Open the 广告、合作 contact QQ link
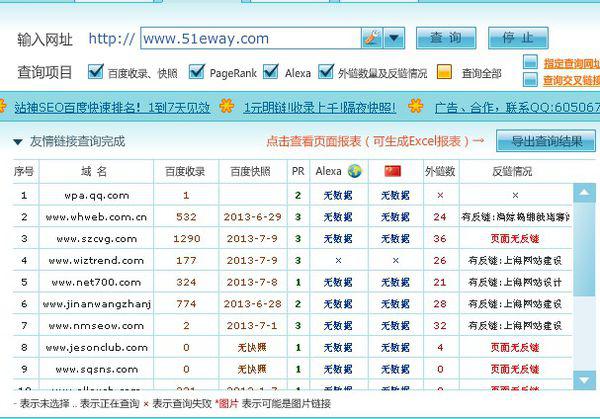The width and height of the screenshot is (600, 419). (x=517, y=108)
